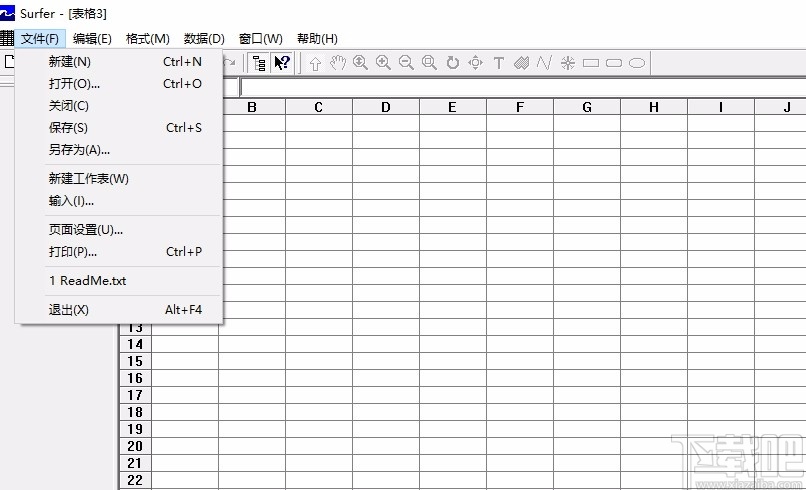This screenshot has height=490, width=806.
Task: Choose 页面设置(U)... menu entry
Action: coord(119,230)
